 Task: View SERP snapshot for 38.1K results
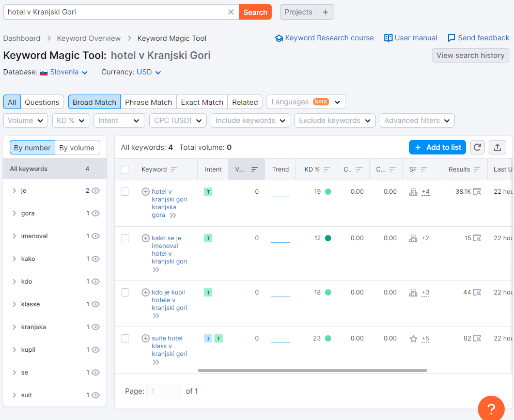coord(477,192)
